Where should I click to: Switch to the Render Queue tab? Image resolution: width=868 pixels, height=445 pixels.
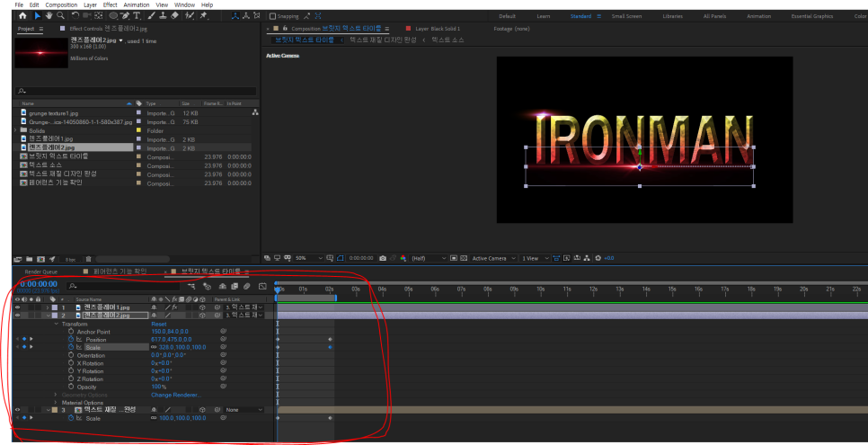(x=41, y=271)
